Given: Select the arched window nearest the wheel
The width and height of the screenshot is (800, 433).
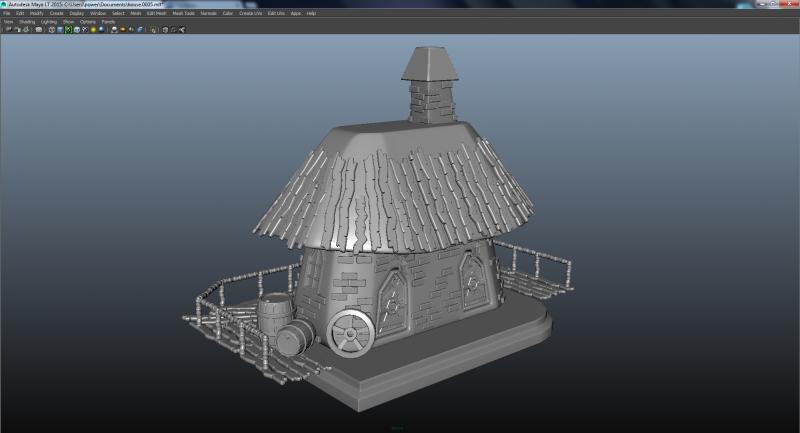Looking at the screenshot, I should click(x=391, y=303).
